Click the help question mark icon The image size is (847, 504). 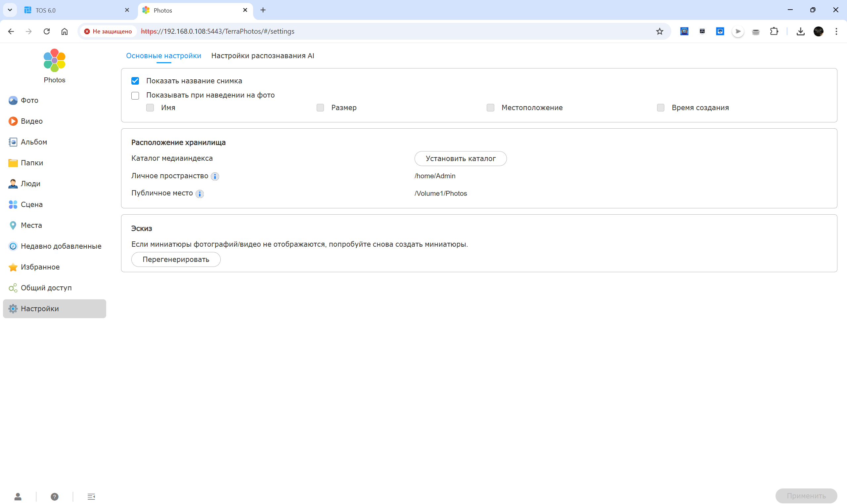54,496
